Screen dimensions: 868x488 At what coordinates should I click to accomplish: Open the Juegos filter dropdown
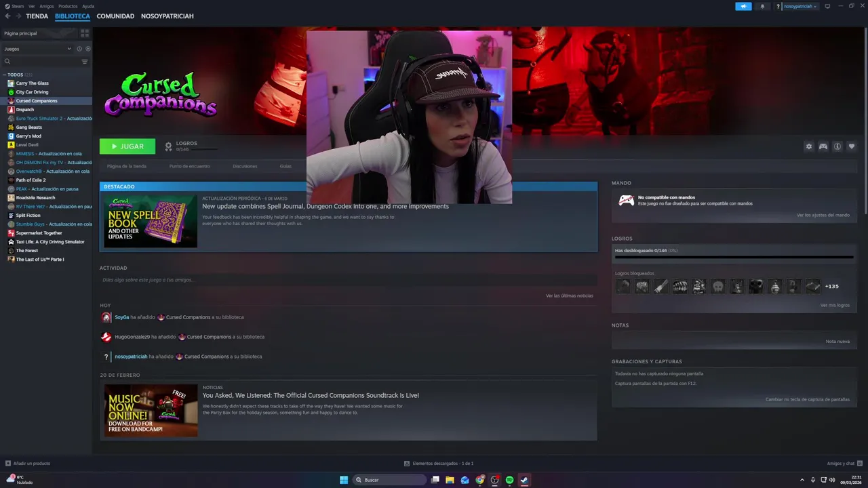coord(37,49)
